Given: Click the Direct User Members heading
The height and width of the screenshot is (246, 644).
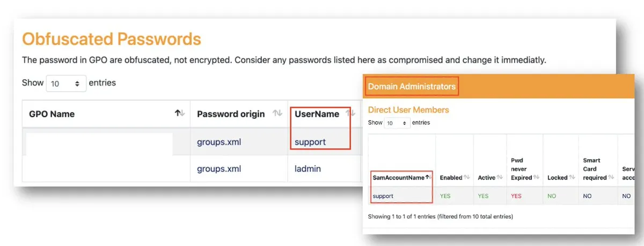Looking at the screenshot, I should coord(408,110).
